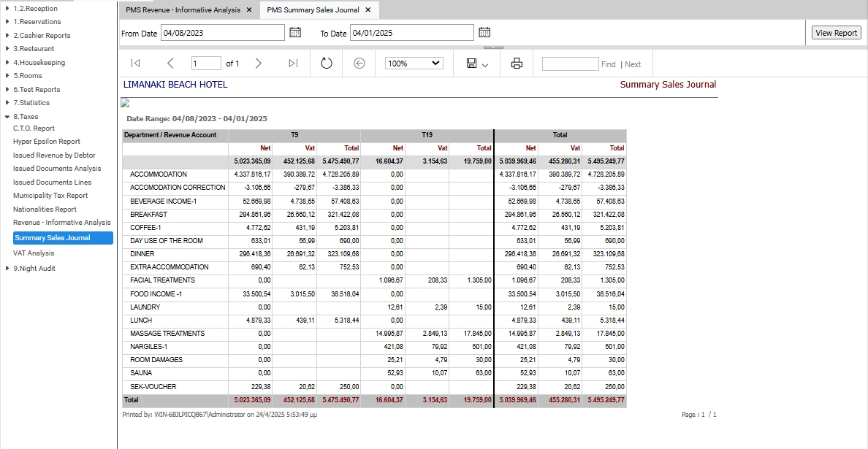Select the BREAKFAST row label
868x449 pixels.
[148, 214]
